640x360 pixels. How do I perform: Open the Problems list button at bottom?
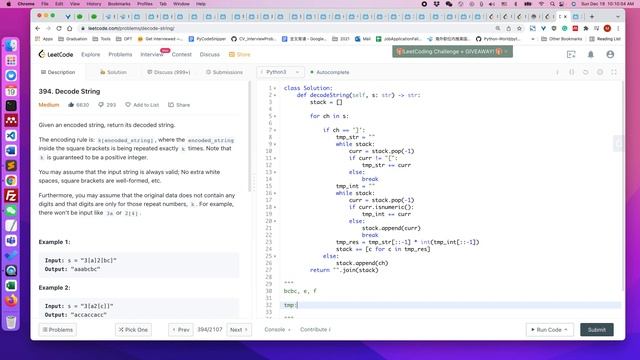tap(58, 329)
